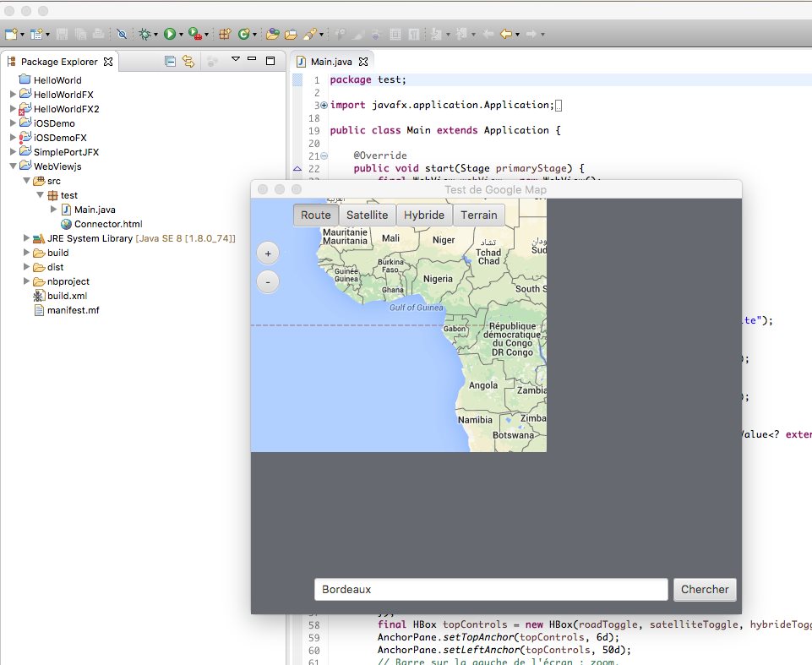Select the dist folder
The height and width of the screenshot is (665, 812).
pos(49,267)
